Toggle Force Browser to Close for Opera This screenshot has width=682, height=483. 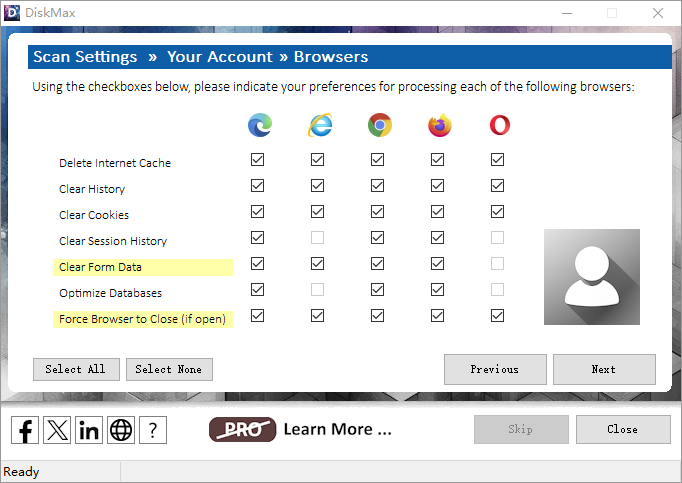pyautogui.click(x=498, y=316)
